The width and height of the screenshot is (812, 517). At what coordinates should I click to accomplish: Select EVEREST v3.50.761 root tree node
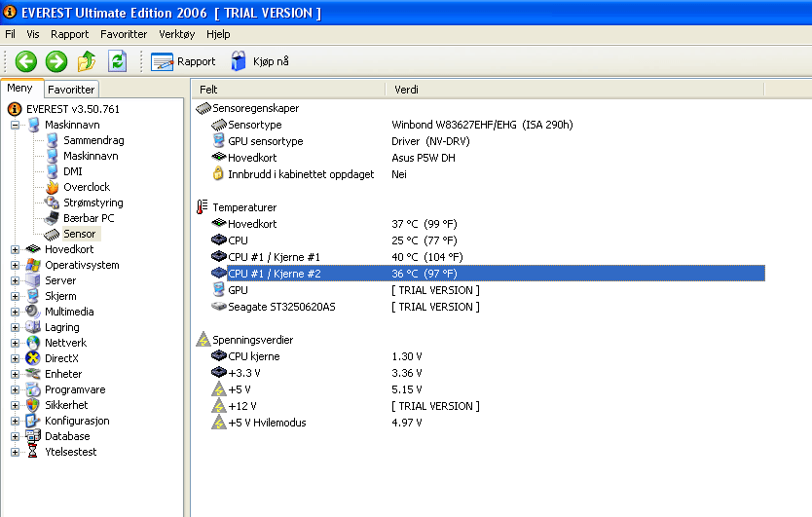pos(73,109)
